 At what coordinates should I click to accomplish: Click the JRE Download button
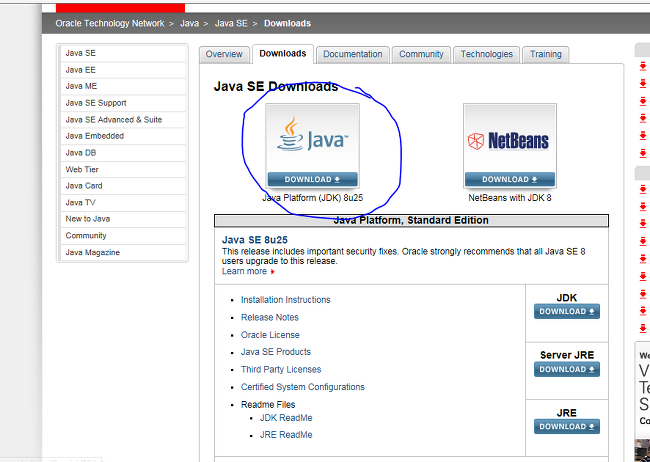click(567, 426)
